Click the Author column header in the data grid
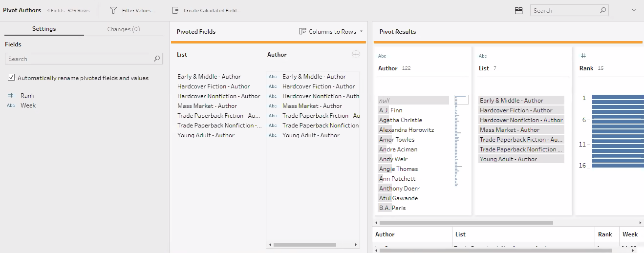Viewport: 644px width, 253px height. 385,234
